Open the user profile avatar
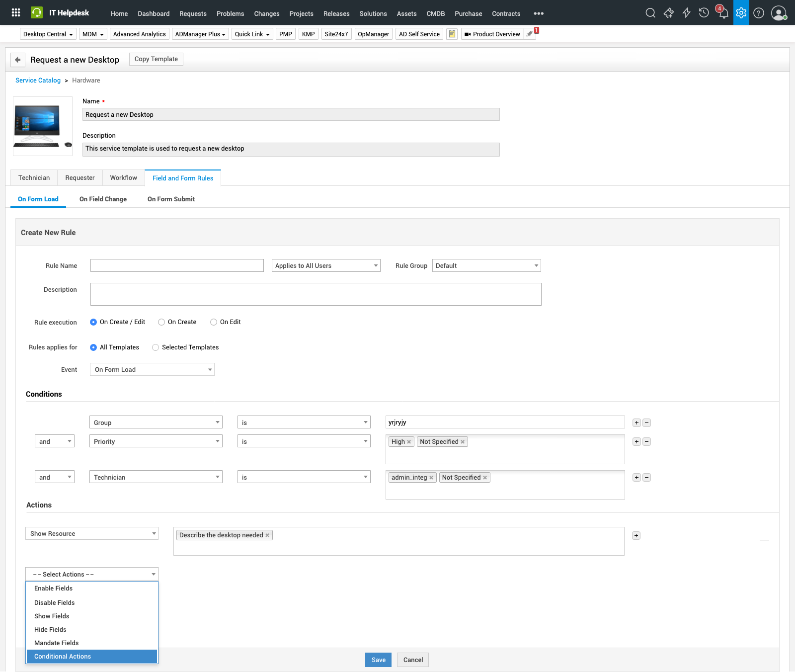Image resolution: width=795 pixels, height=672 pixels. (778, 13)
